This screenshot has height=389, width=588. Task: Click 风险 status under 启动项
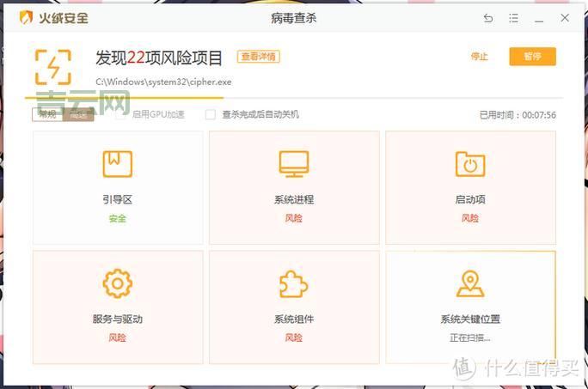[470, 218]
